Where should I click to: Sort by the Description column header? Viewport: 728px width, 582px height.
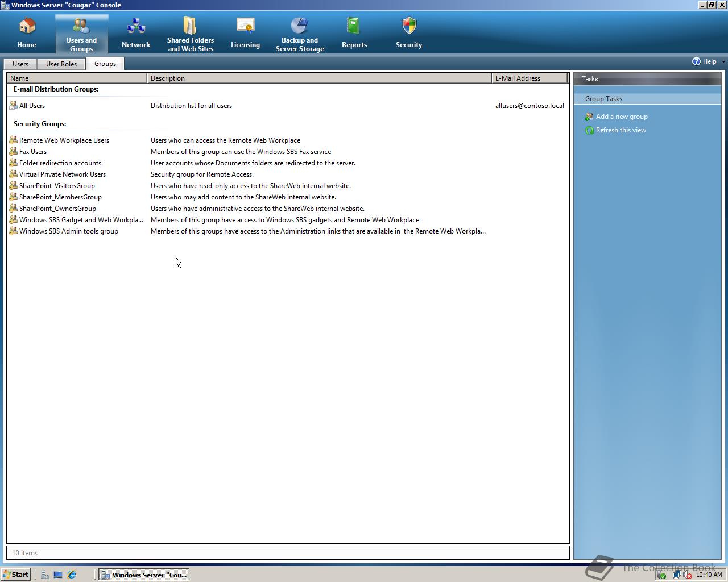[x=319, y=78]
